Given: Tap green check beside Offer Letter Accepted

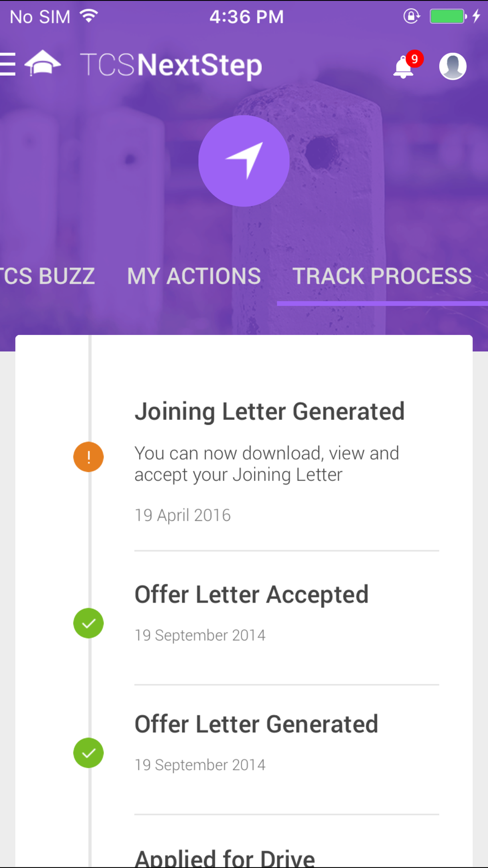Looking at the screenshot, I should tap(88, 623).
